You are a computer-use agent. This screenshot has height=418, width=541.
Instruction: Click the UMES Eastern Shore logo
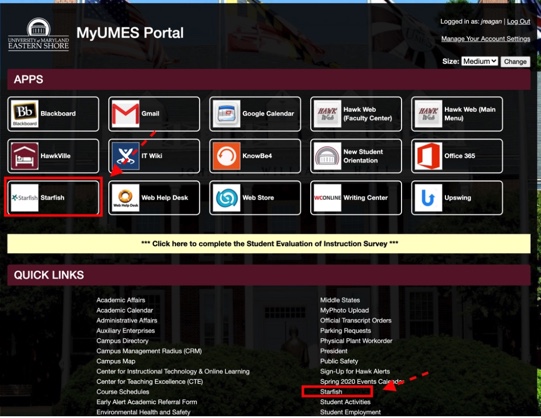pyautogui.click(x=39, y=34)
